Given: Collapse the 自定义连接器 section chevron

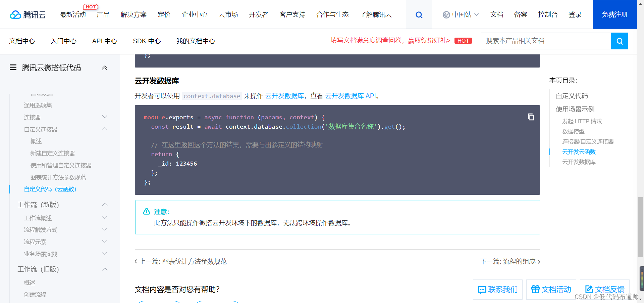Looking at the screenshot, I should tap(105, 129).
